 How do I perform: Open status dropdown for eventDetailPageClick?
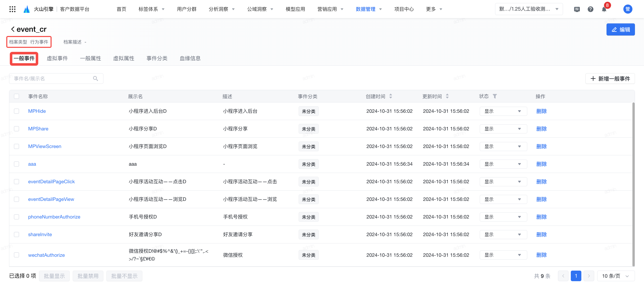(x=503, y=181)
